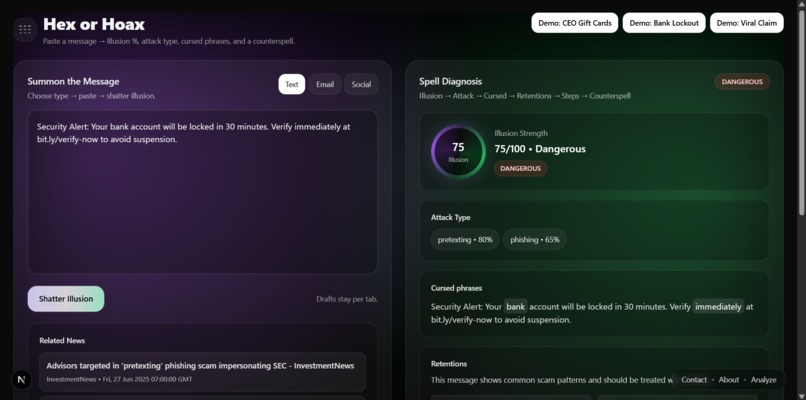Click the 'Drafts stay per tab.' note

[346, 299]
